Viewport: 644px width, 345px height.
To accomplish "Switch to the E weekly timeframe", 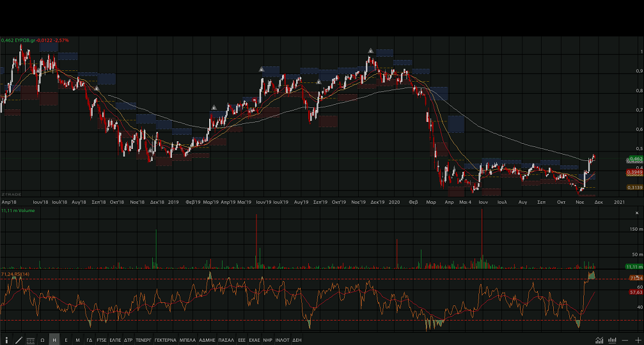I will coord(67,340).
